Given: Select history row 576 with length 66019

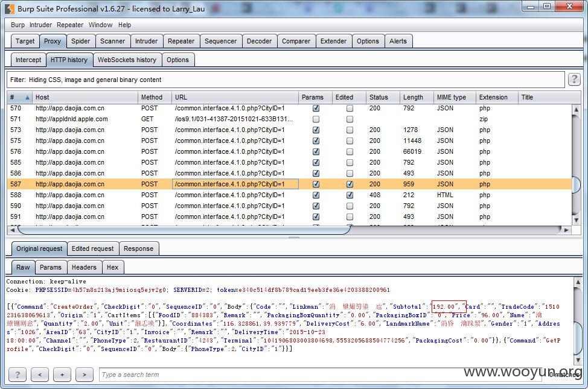Looking at the screenshot, I should point(290,152).
